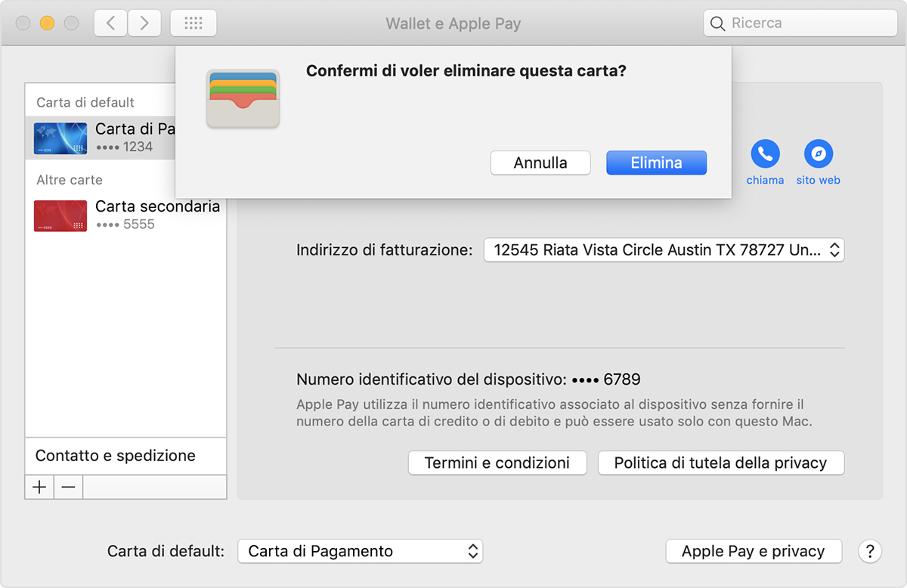This screenshot has height=588, width=907.
Task: Show all preferences grid button
Action: [193, 23]
